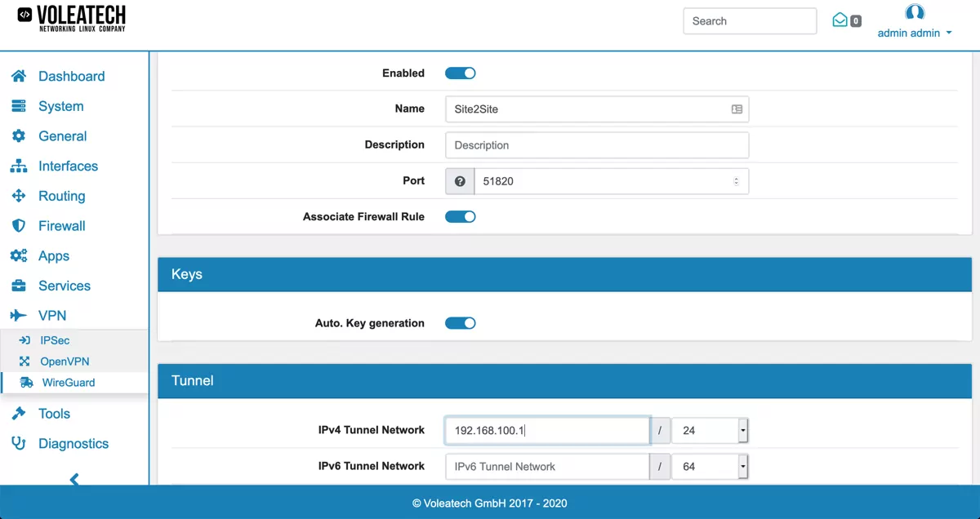The width and height of the screenshot is (980, 519).
Task: Open the Interfaces section
Action: [x=69, y=166]
